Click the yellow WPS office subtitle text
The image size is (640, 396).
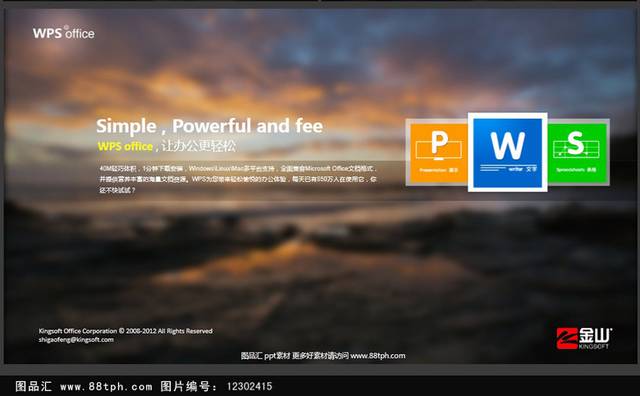click(x=125, y=146)
